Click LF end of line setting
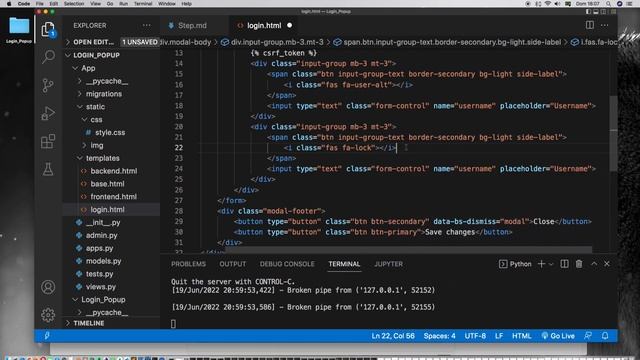The image size is (640, 360). click(499, 336)
